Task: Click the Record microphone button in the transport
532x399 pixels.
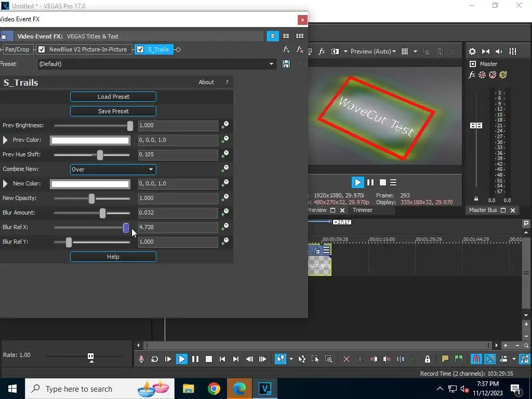Action: [x=141, y=359]
